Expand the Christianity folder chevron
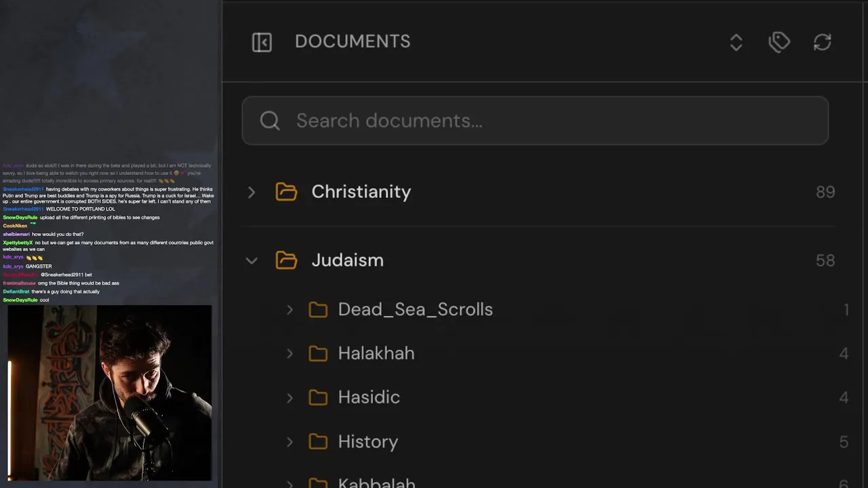 [x=252, y=192]
